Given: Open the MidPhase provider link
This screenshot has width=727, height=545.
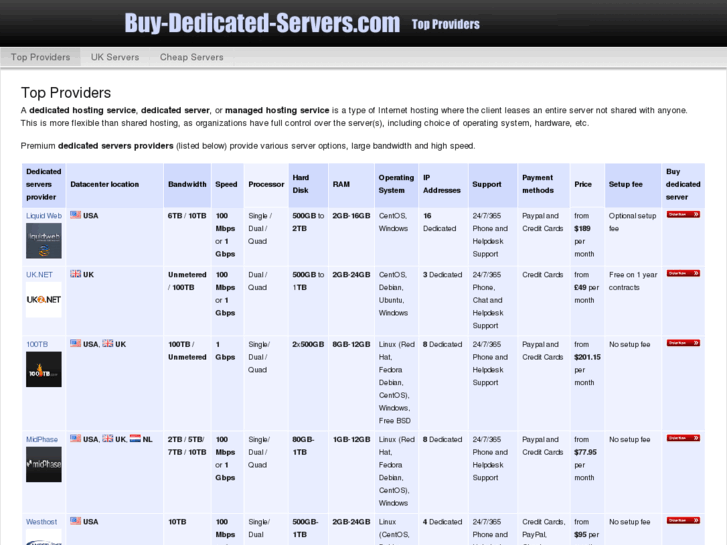Looking at the screenshot, I should click(42, 439).
